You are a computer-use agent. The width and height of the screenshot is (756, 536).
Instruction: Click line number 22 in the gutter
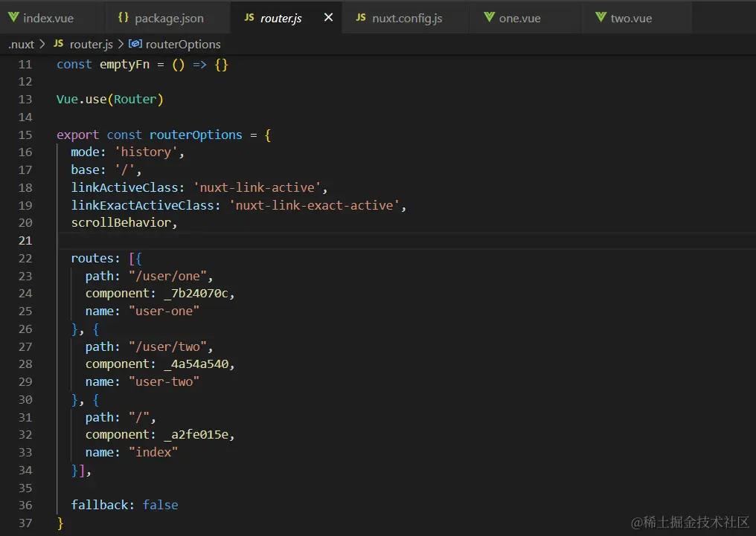pos(25,259)
